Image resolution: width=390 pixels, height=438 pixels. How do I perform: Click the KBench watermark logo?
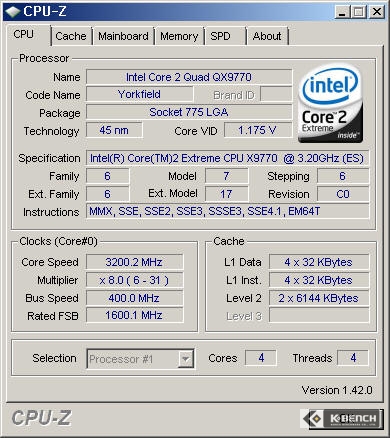pos(341,418)
